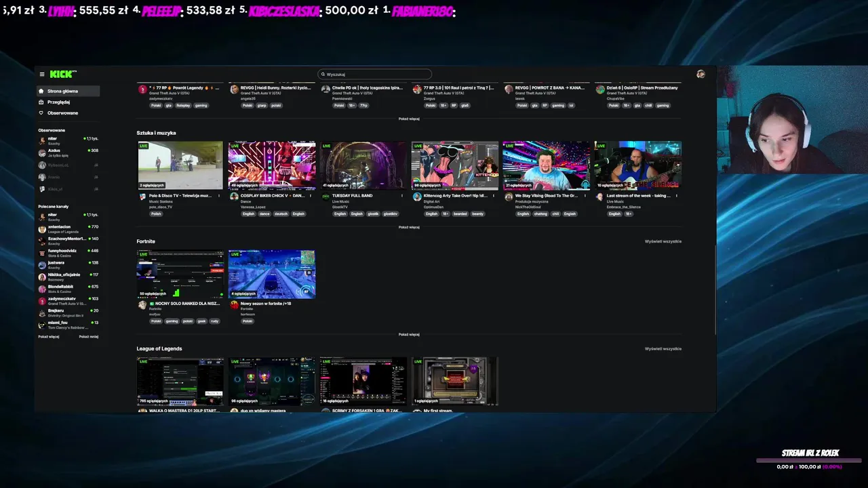Open NOCNY SOLO RANKED Fortnite thumbnail
The image size is (868, 488).
[x=180, y=274]
